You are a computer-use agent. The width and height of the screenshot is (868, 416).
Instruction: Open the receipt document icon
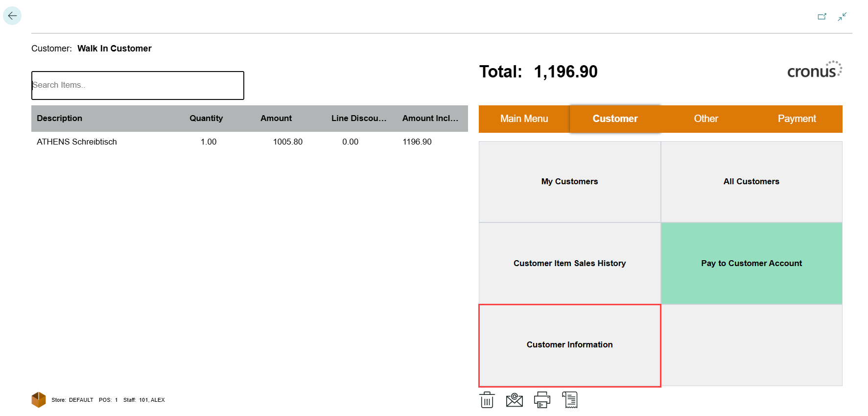coord(570,400)
